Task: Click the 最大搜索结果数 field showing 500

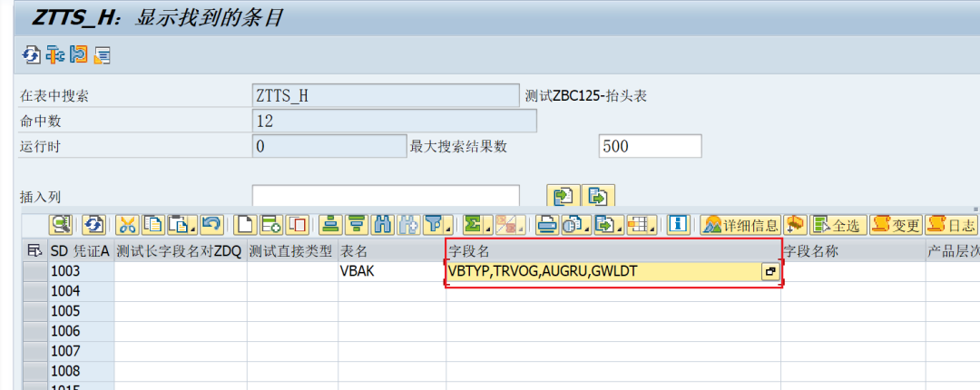Action: click(x=650, y=146)
